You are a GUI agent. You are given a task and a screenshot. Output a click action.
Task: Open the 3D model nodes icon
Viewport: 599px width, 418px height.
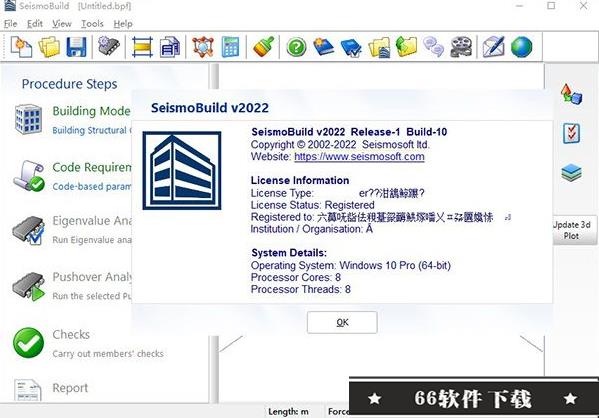point(202,47)
